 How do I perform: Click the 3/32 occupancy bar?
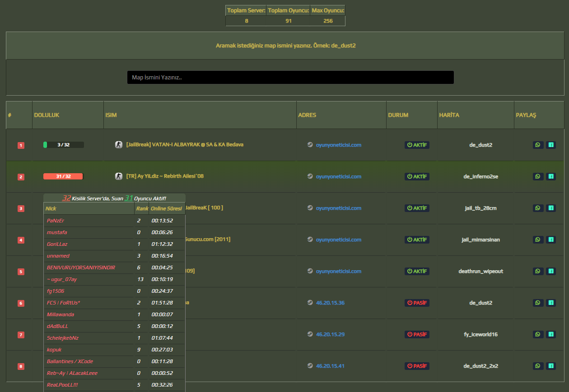point(64,145)
